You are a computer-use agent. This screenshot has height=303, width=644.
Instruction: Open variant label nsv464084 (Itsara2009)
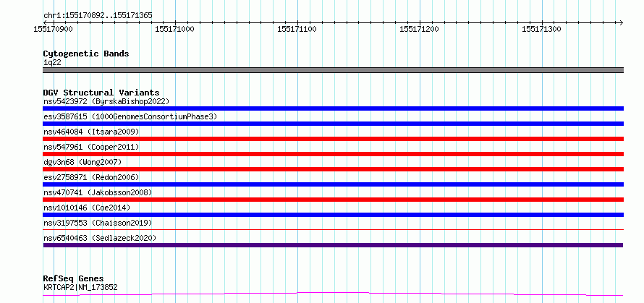click(x=91, y=132)
